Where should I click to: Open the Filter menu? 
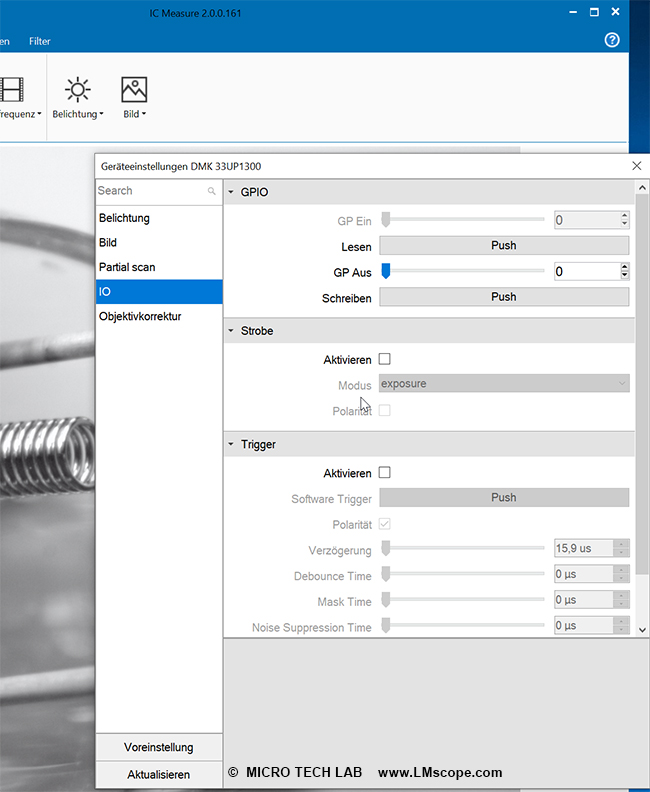pos(39,41)
